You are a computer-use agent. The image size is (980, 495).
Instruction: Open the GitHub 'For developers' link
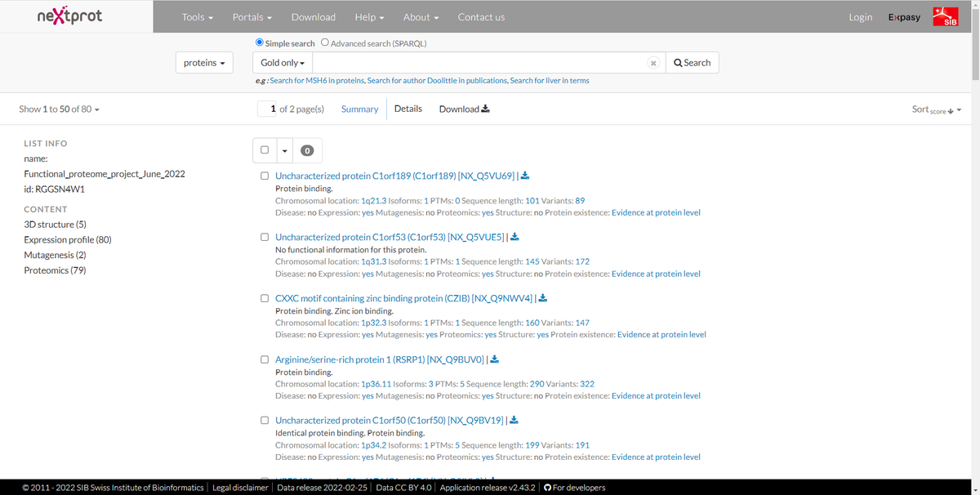point(575,488)
